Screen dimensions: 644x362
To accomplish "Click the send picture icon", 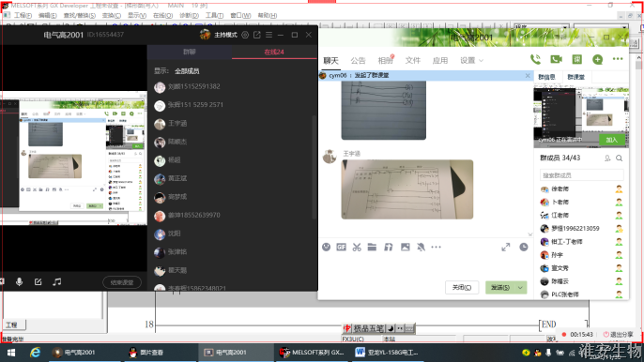I will [405, 247].
